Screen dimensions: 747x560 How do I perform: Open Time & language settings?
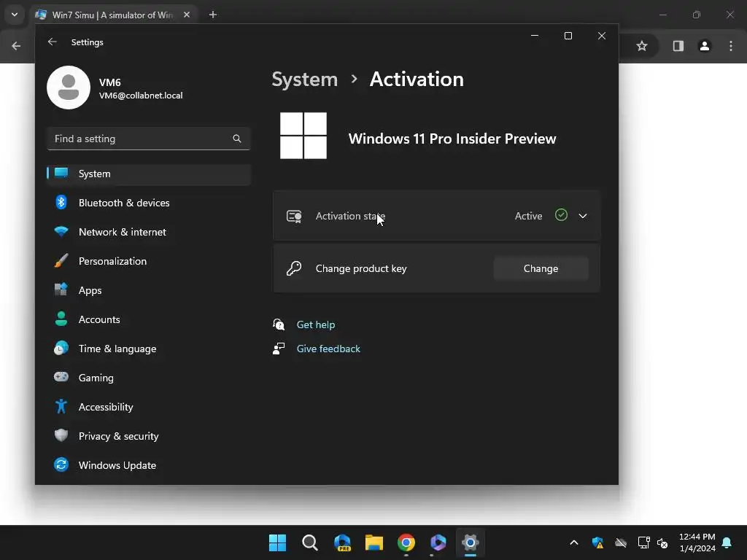click(x=149, y=349)
